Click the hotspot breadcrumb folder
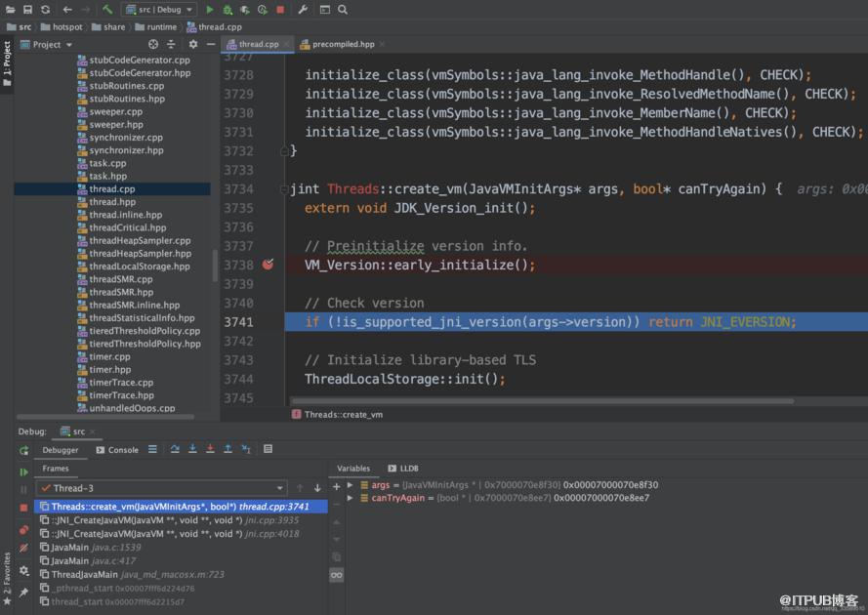 click(62, 26)
